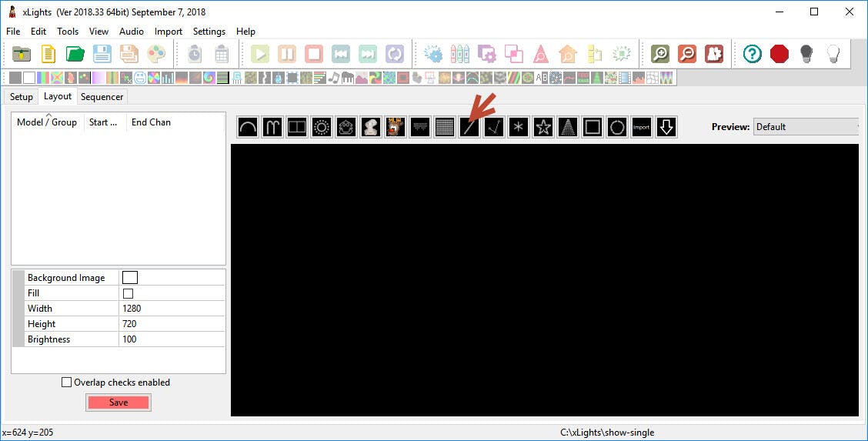Viewport: 868px width, 441px height.
Task: Save using the blue floppy disk icon
Action: (x=102, y=54)
